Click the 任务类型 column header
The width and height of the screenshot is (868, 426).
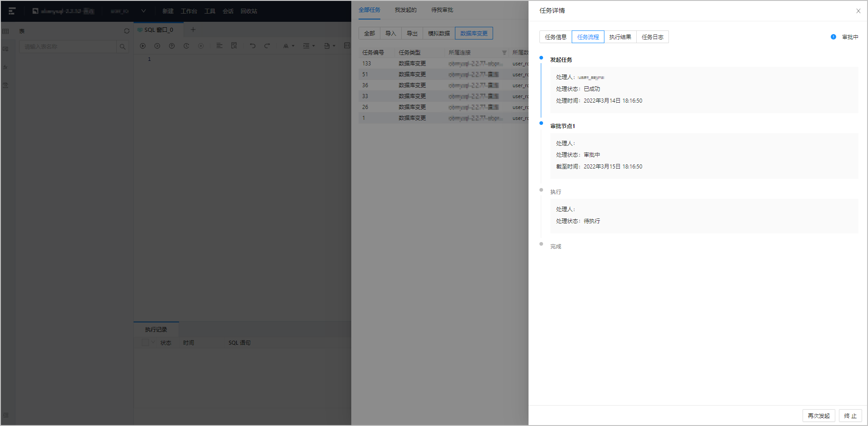click(x=409, y=53)
